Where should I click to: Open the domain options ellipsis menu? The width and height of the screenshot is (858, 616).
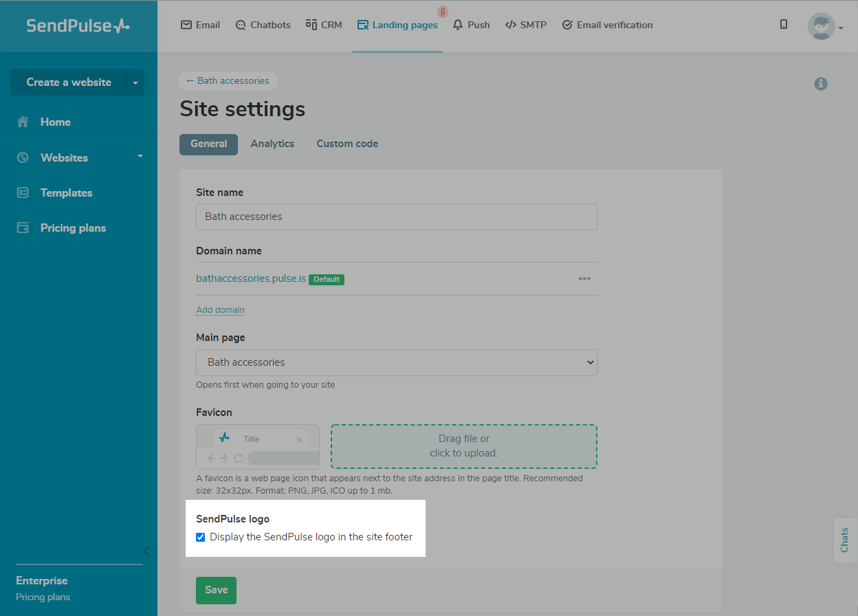(x=584, y=278)
